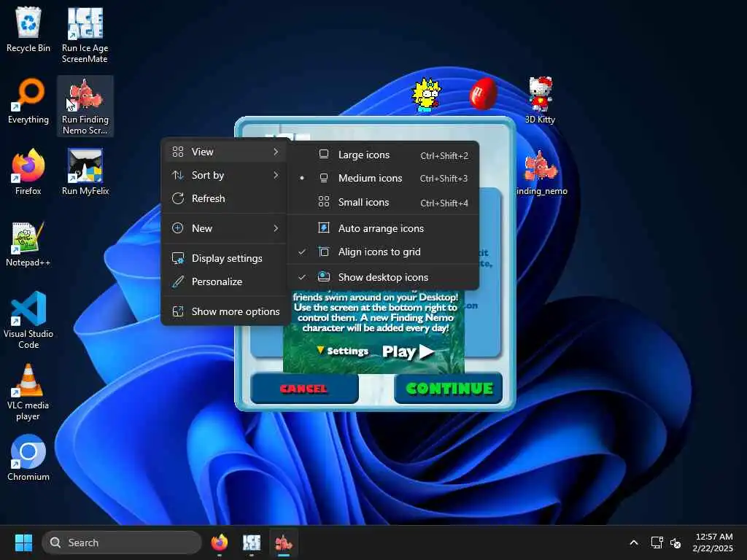Select the Visual Studio Code shortcut
Viewport: 747px width, 560px height.
[28, 320]
